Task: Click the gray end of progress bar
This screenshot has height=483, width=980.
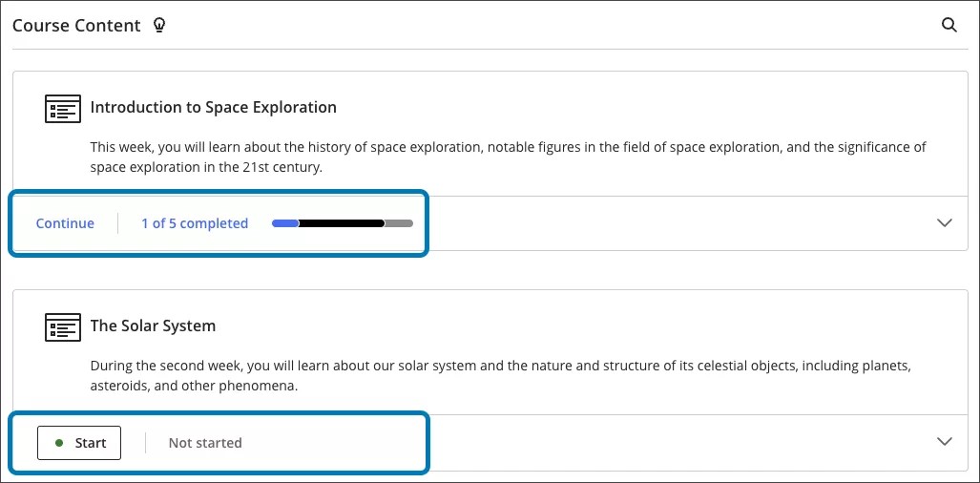Action: click(x=401, y=223)
